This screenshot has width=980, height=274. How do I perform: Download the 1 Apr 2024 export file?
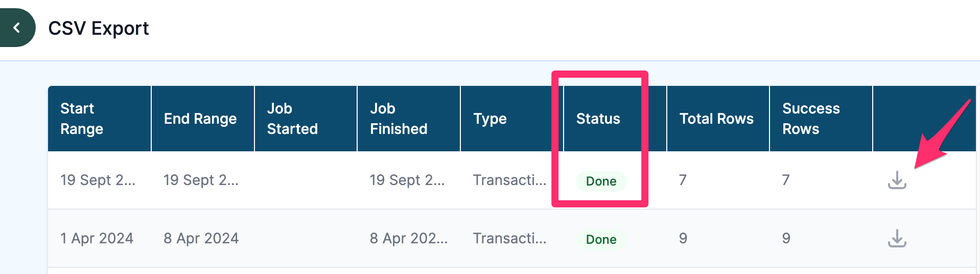897,238
